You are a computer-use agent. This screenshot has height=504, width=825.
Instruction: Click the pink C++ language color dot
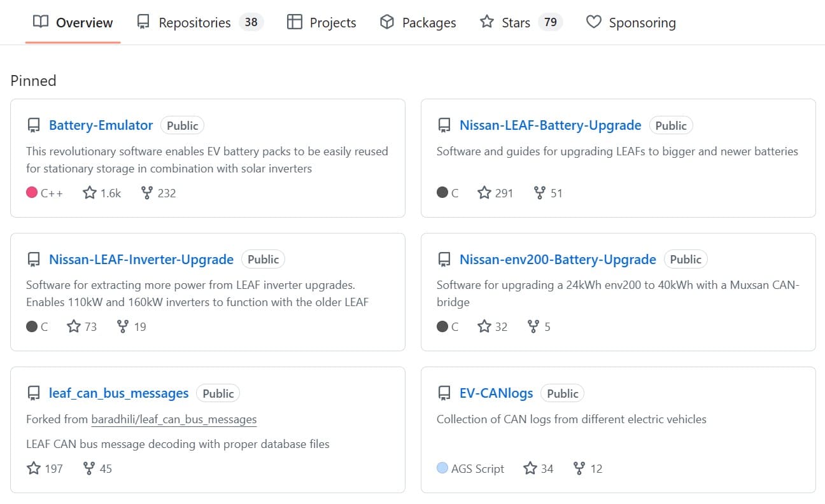tap(32, 192)
